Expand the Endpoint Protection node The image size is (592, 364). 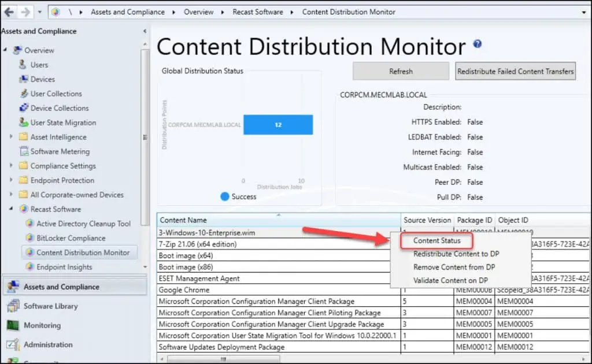(11, 180)
